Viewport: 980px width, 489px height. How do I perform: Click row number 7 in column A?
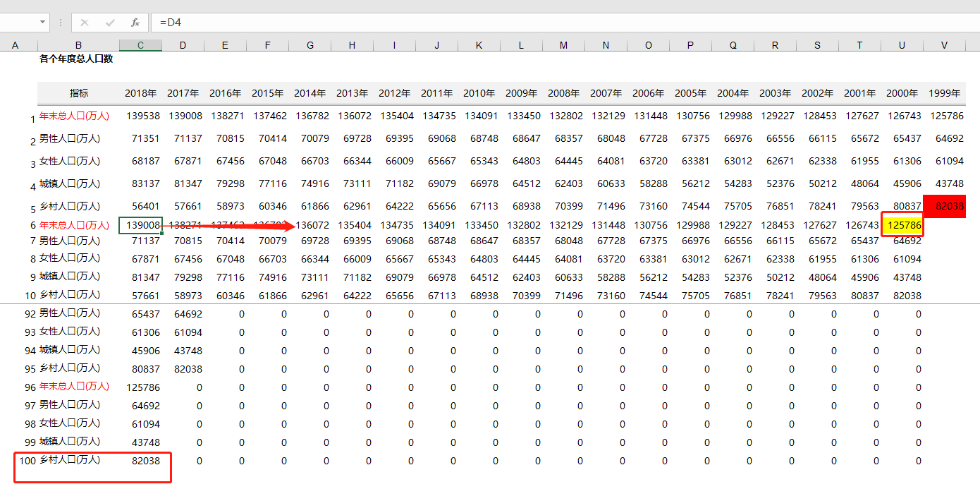(32, 242)
